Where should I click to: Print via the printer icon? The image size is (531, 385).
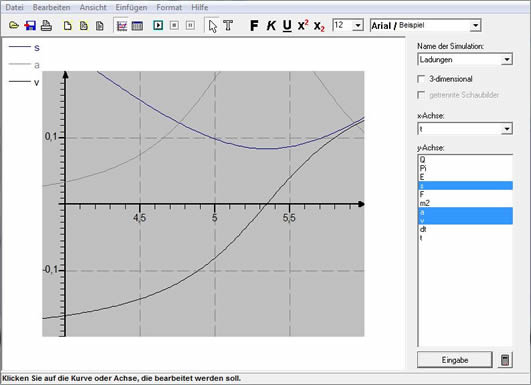point(46,25)
